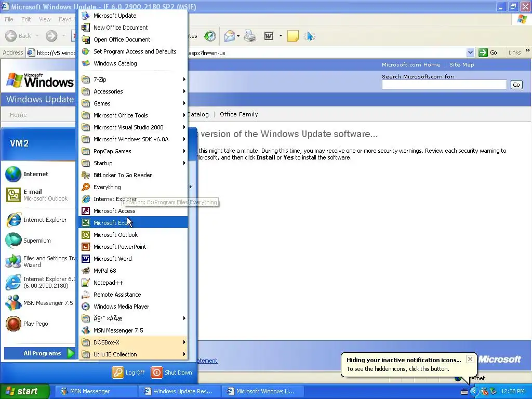
Task: Click the Windows Media Player icon
Action: click(86, 307)
